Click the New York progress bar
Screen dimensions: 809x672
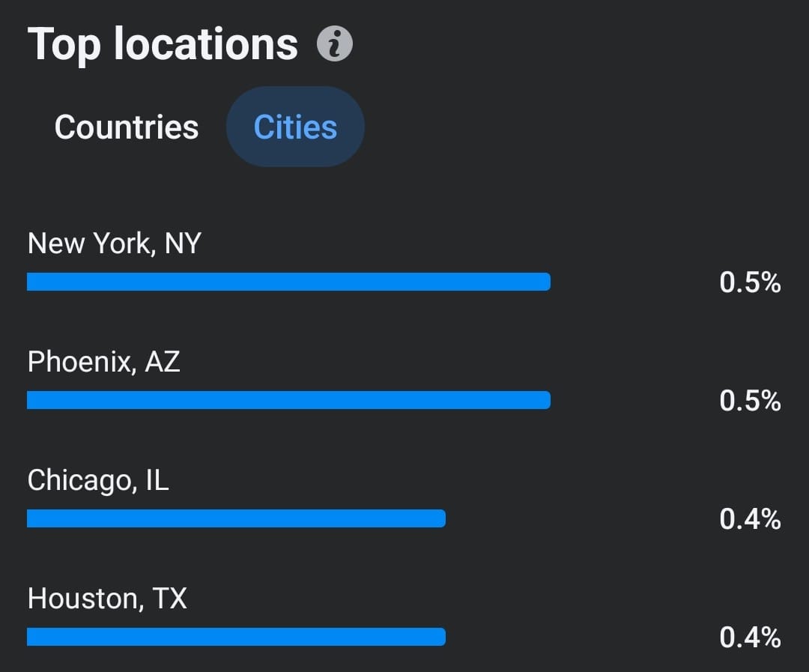(288, 282)
